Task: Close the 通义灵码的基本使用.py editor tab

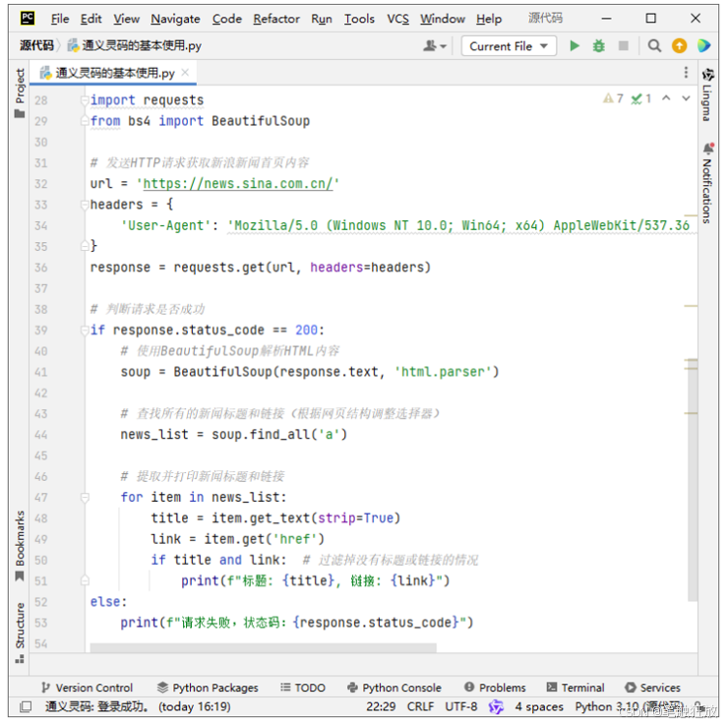Action: [185, 73]
